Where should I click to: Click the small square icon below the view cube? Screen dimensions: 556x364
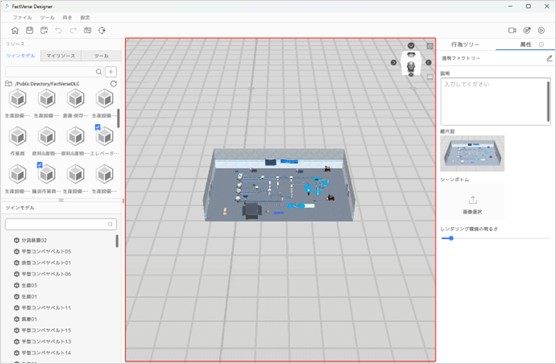[430, 77]
